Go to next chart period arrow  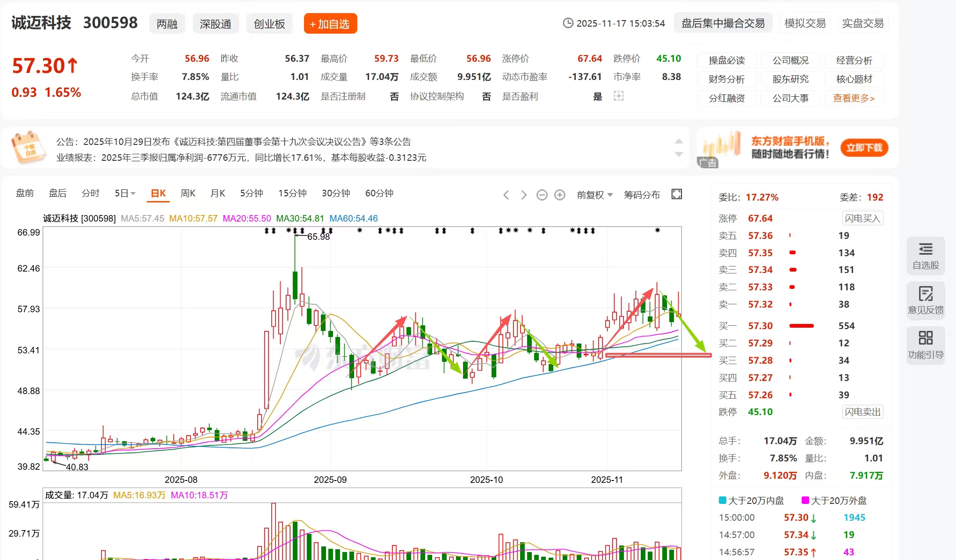524,195
